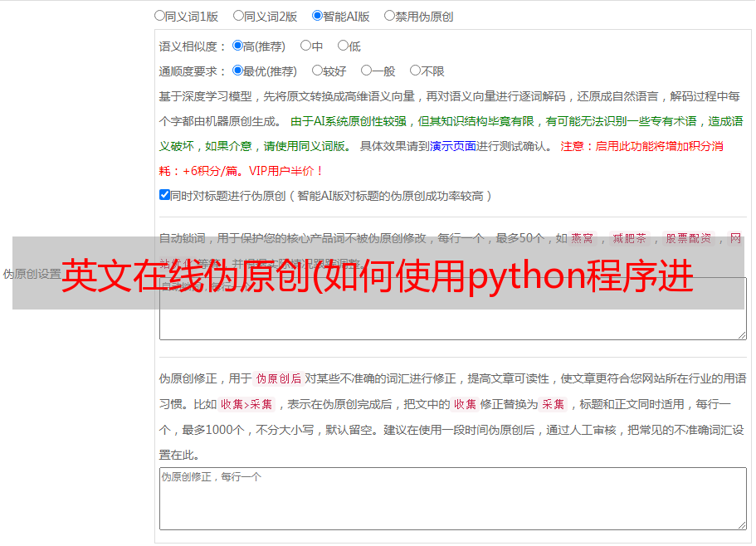
Task: Set 通顺度要求 to 不限
Action: 415,71
